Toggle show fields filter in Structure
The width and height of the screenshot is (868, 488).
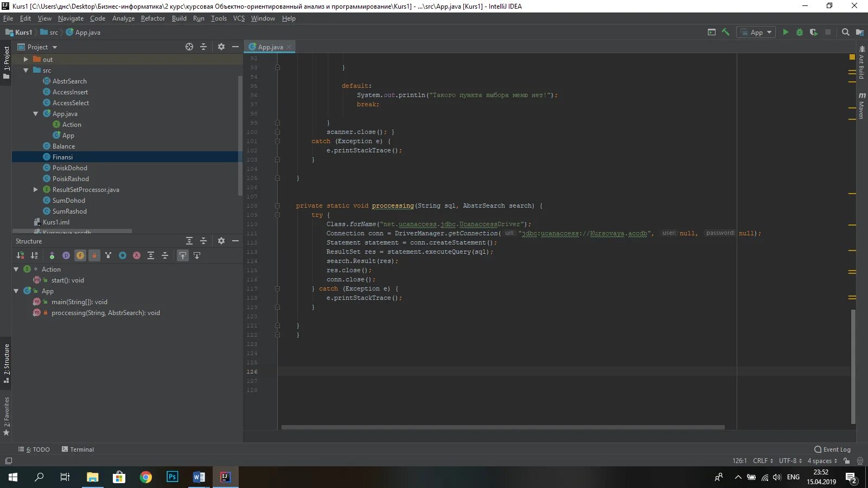pos(80,255)
